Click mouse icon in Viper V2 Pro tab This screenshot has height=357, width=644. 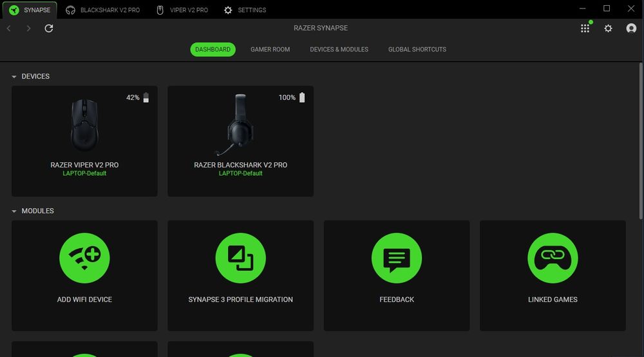(160, 10)
